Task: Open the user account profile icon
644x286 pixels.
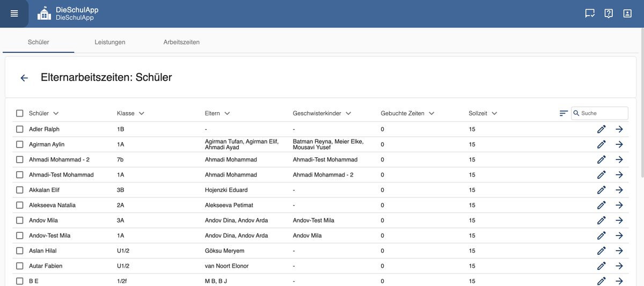Action: click(x=627, y=13)
